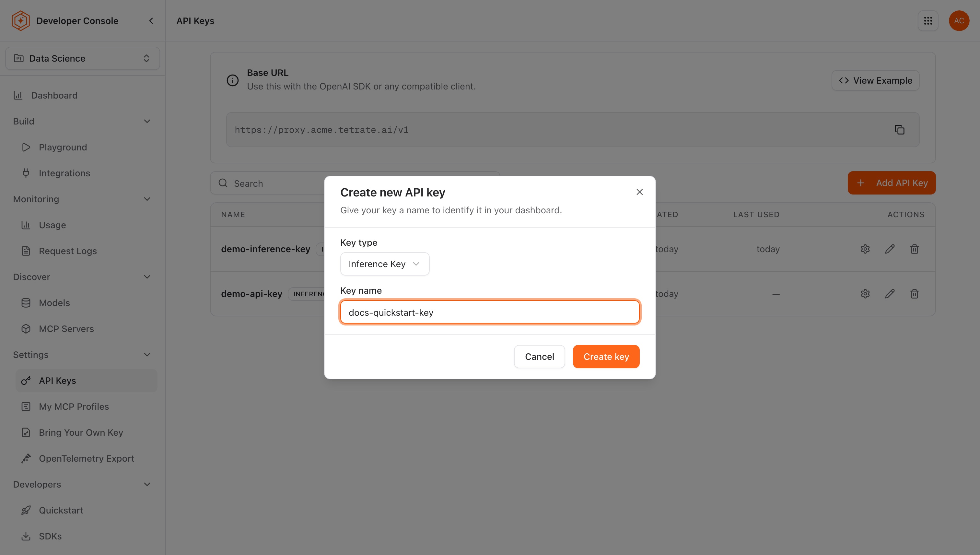Click the demo-inference-key name
Viewport: 980px width, 555px height.
coord(265,249)
